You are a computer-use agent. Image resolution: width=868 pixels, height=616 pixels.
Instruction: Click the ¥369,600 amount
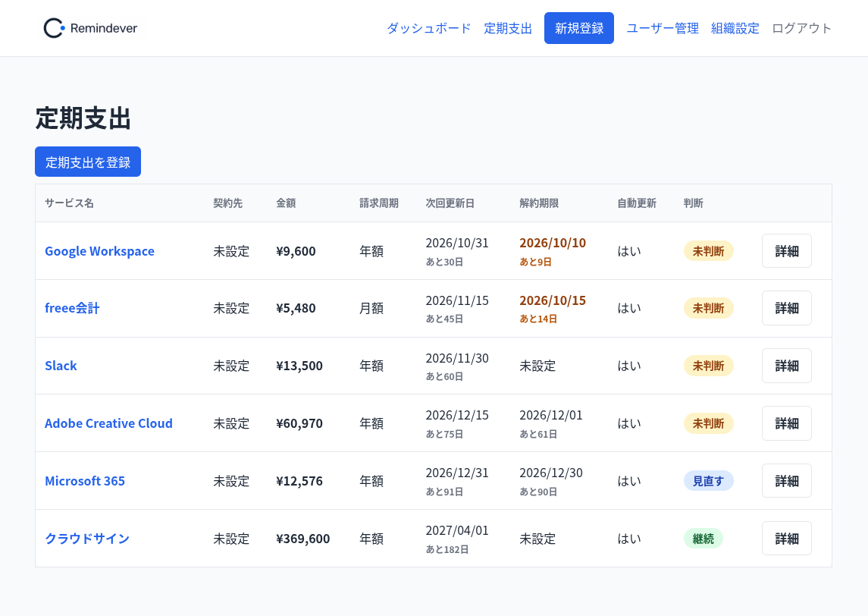pos(302,539)
